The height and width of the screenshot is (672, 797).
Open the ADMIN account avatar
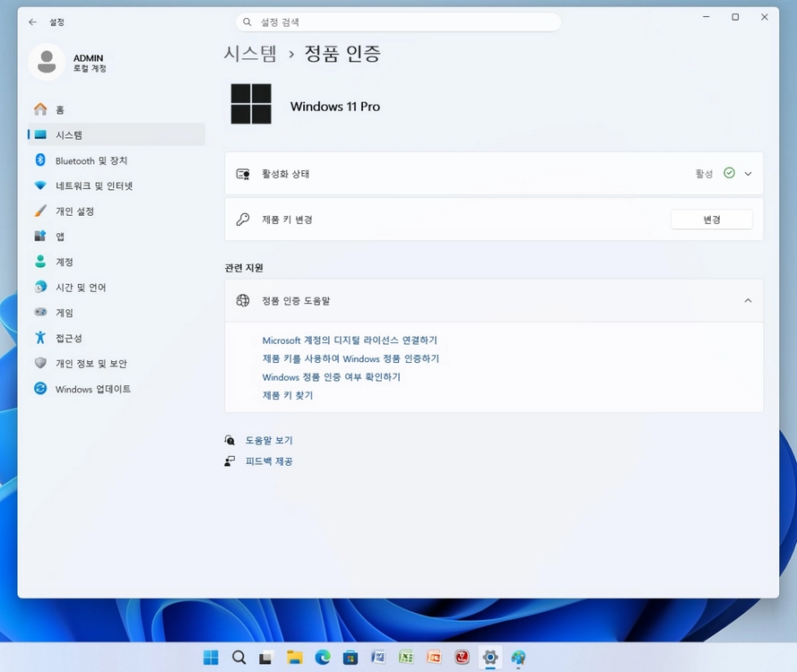click(47, 62)
